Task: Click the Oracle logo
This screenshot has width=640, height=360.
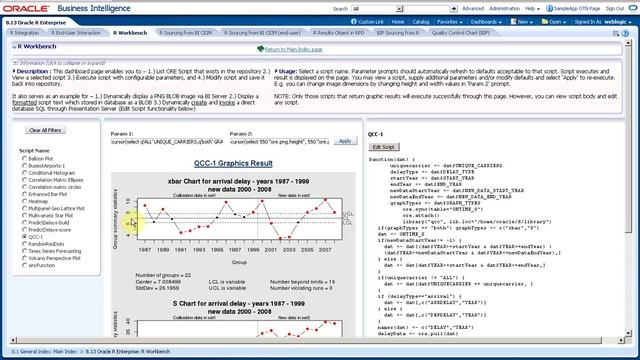Action: (26, 8)
